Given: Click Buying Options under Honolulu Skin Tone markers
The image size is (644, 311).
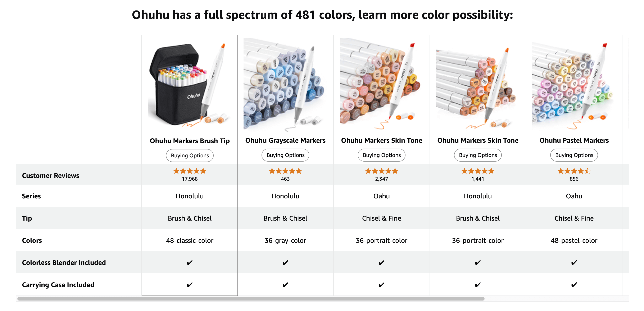Looking at the screenshot, I should coord(478,155).
